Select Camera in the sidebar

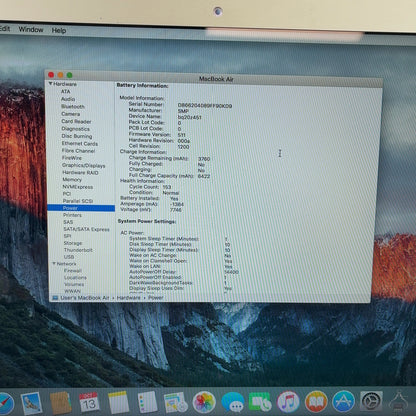tap(70, 114)
